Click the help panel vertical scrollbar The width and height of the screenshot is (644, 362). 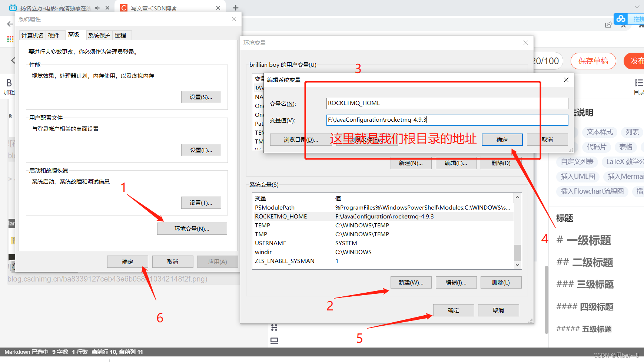[546, 300]
